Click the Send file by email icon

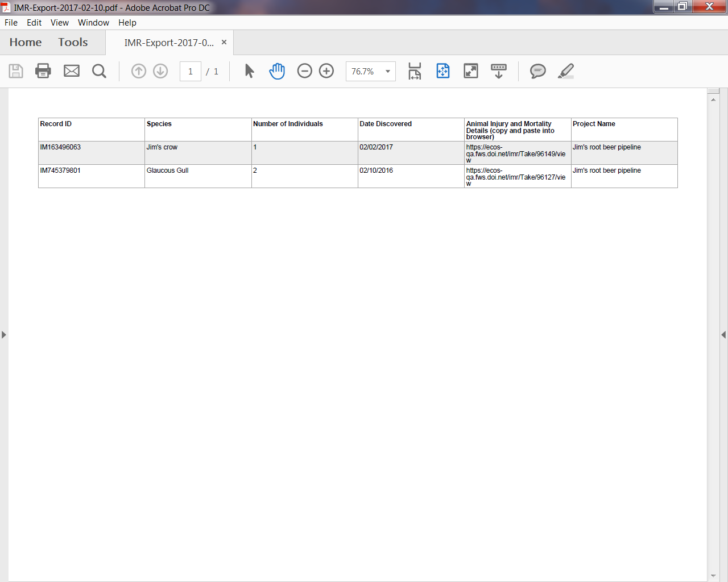click(x=72, y=71)
